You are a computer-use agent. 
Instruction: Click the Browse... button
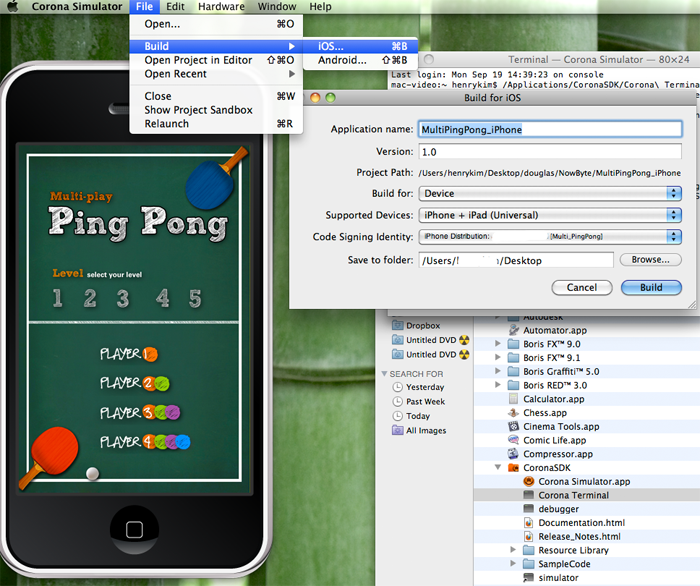pyautogui.click(x=650, y=260)
